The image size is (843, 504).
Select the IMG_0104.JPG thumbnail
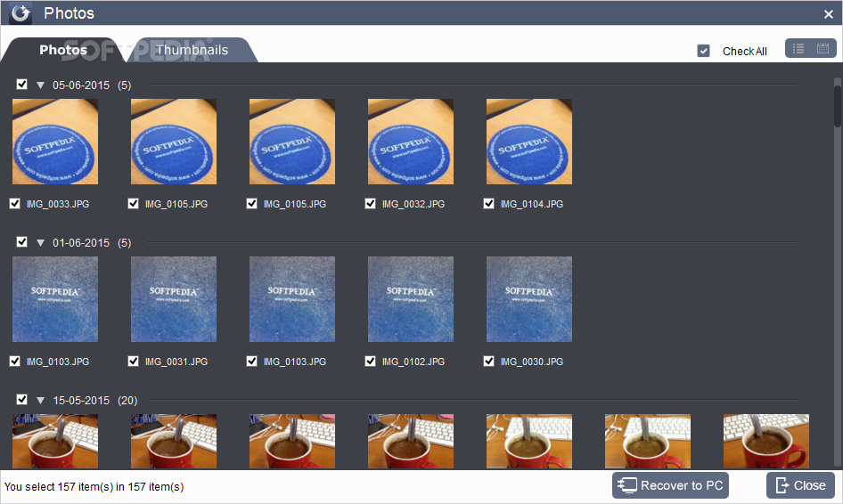point(529,142)
